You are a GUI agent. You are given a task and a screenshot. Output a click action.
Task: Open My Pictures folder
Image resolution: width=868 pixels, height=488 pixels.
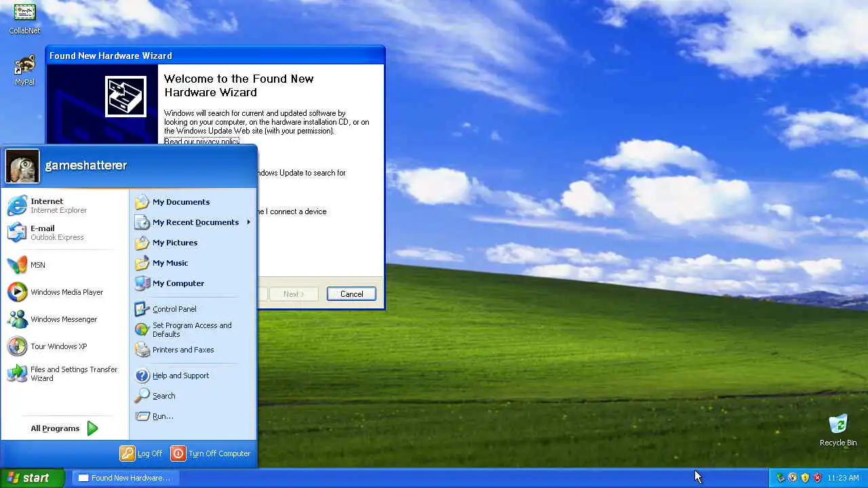click(x=193, y=243)
